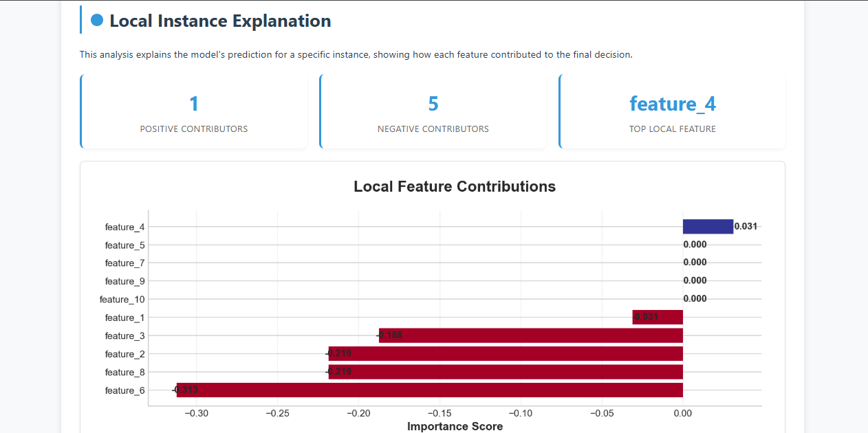Click the small red feature_1 bar

658,318
